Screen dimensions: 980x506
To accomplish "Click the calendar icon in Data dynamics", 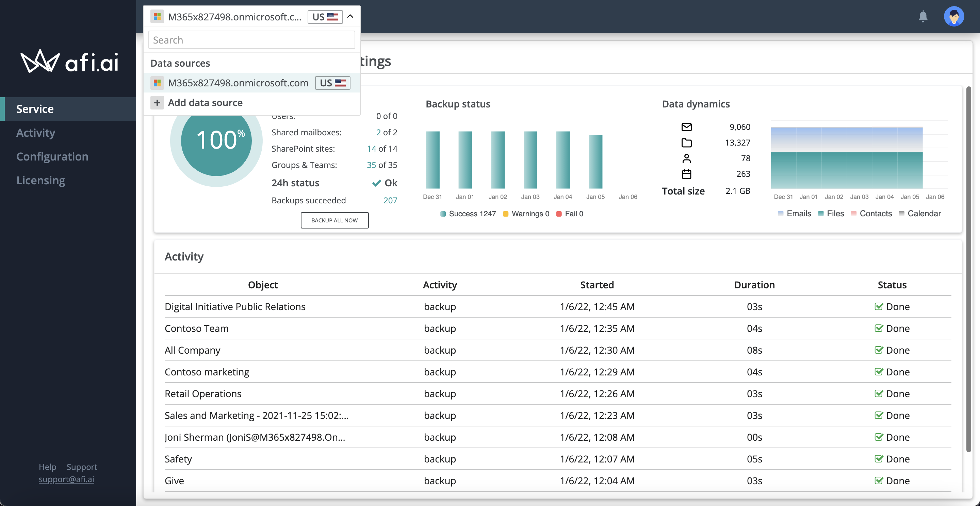I will pyautogui.click(x=686, y=174).
